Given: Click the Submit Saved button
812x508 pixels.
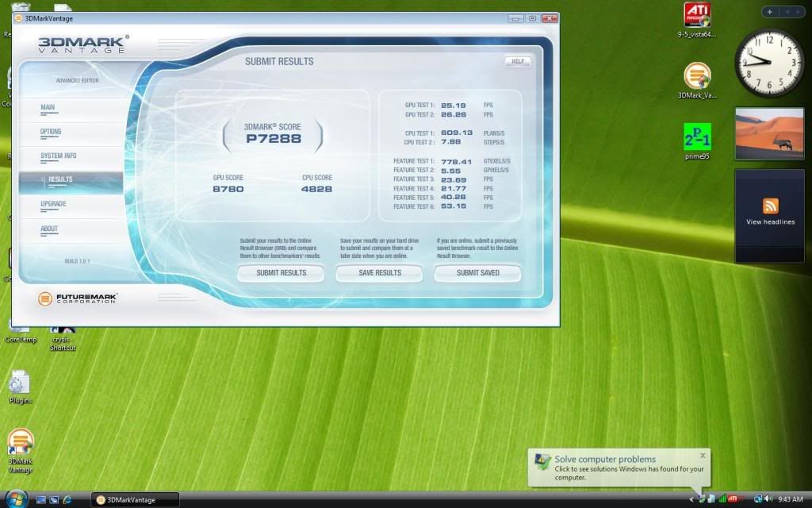Looking at the screenshot, I should coord(478,273).
